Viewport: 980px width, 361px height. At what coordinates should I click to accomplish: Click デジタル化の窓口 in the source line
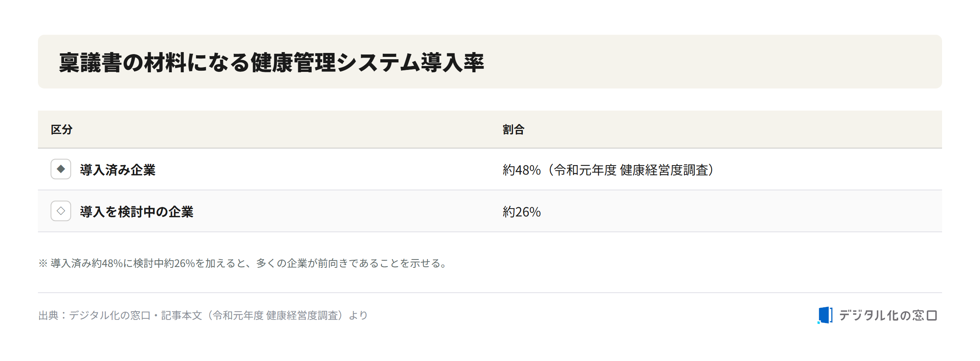[x=110, y=315]
